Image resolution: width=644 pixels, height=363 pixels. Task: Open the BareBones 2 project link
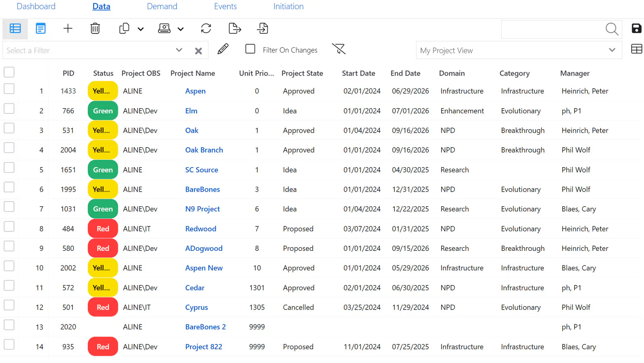[205, 327]
